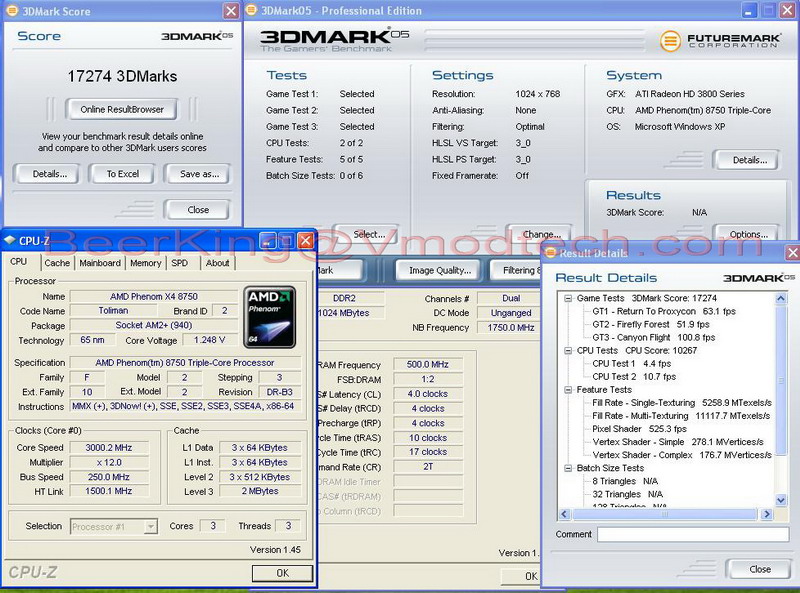
Task: Click the AMD Phenom processor logo in CPU-Z
Action: (270, 317)
